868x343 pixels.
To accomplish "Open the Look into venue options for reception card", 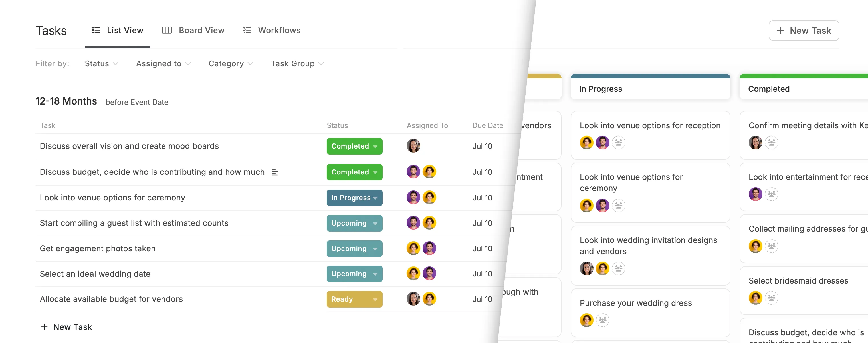I will pyautogui.click(x=650, y=135).
